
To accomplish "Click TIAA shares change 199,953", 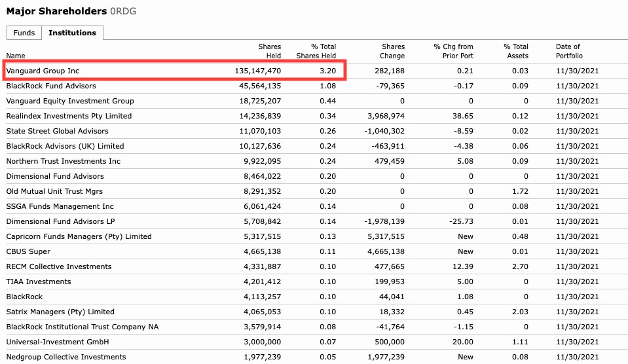I will pos(390,282).
